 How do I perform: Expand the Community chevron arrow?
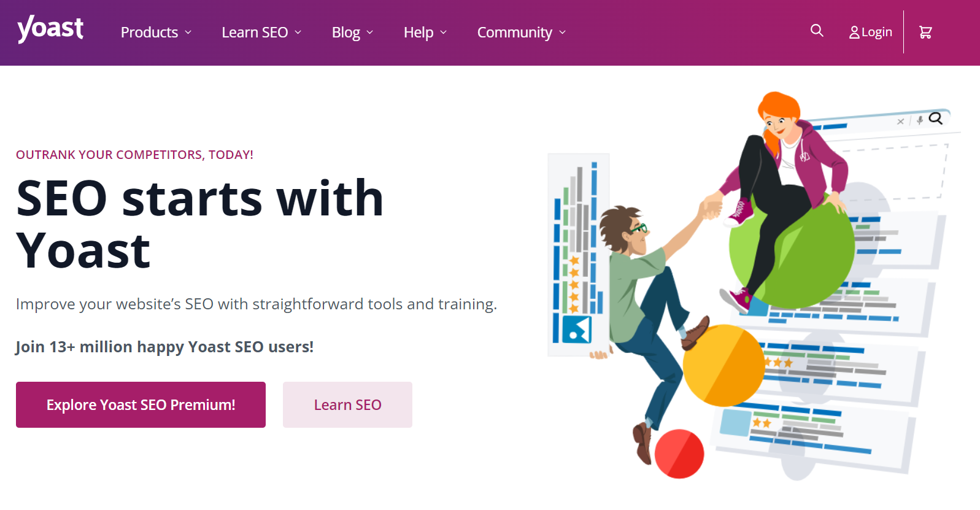pos(563,33)
